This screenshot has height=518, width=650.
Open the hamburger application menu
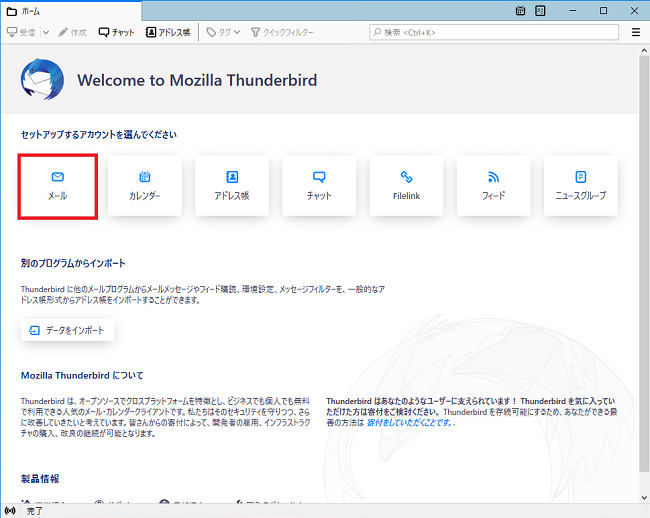pos(636,32)
